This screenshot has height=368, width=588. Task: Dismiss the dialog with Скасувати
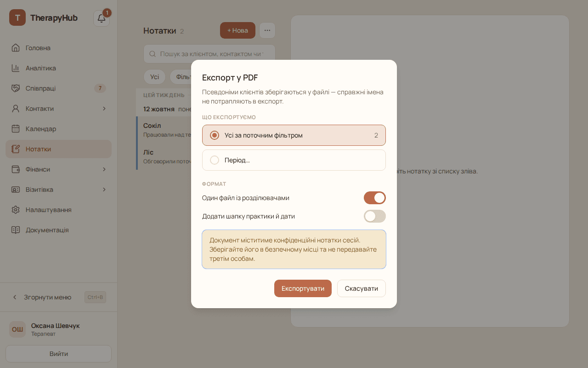[362, 288]
